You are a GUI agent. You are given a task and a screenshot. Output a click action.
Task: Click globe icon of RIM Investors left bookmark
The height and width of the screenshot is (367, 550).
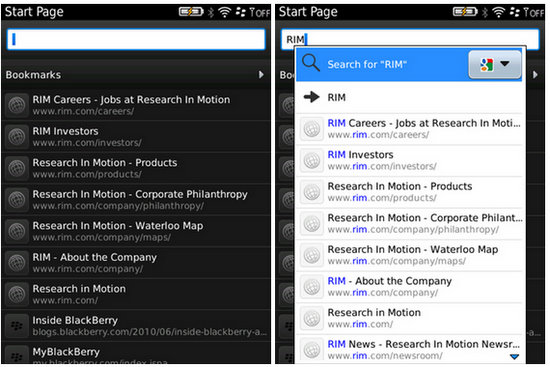click(x=17, y=136)
